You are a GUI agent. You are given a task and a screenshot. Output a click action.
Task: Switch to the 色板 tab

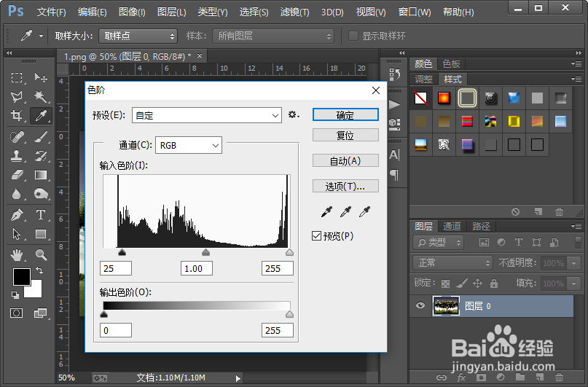(451, 63)
